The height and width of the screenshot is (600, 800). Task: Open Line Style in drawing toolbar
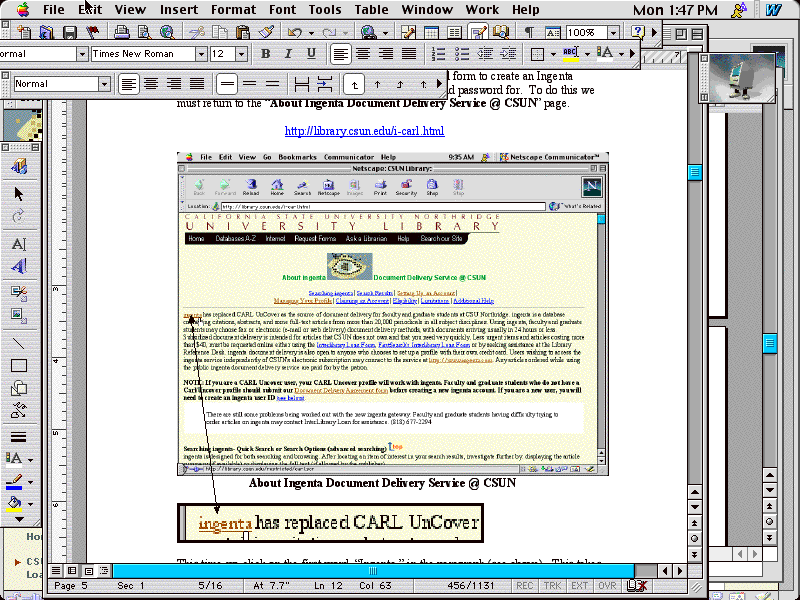click(19, 437)
